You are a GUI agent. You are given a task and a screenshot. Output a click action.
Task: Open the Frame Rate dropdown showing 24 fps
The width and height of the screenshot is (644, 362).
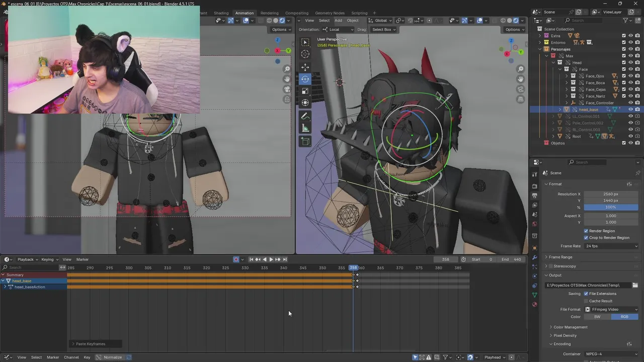click(611, 246)
